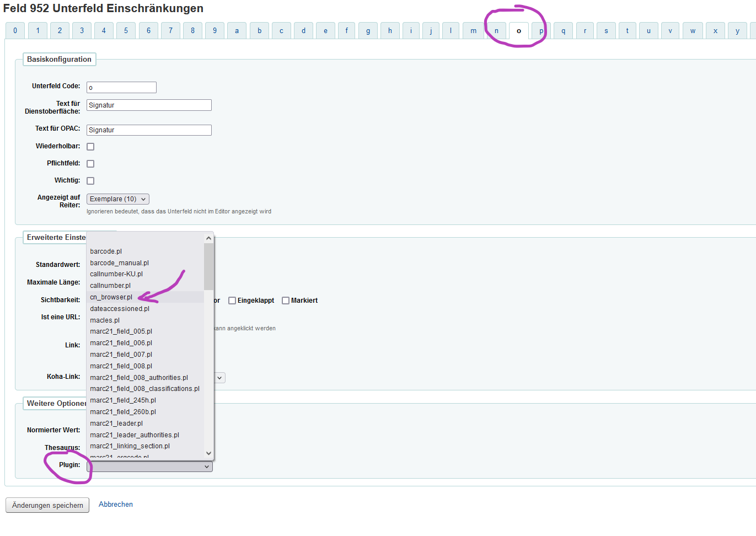Click the Änderungen speichern button
756x536 pixels.
tap(47, 505)
